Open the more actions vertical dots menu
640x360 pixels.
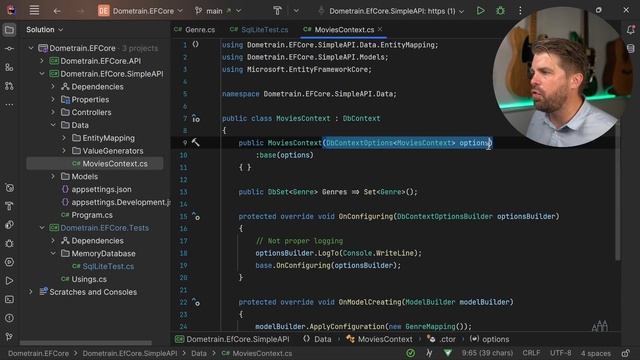pyautogui.click(x=520, y=11)
